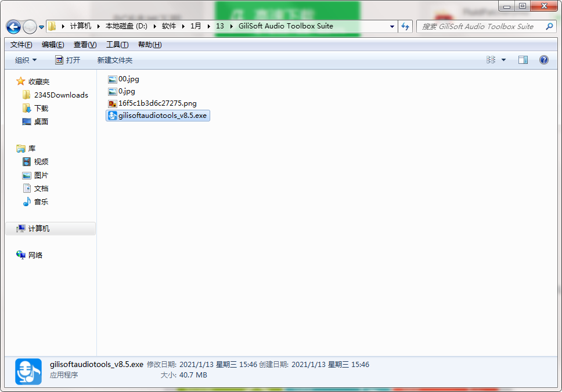The width and height of the screenshot is (562, 392).
Task: Select 1月 in the address breadcrumb
Action: point(196,26)
